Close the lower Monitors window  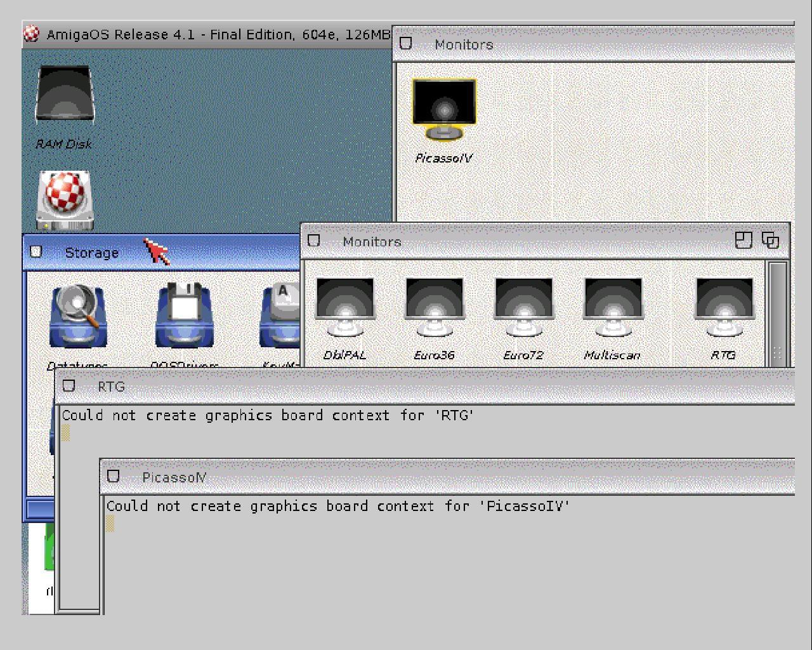[313, 241]
